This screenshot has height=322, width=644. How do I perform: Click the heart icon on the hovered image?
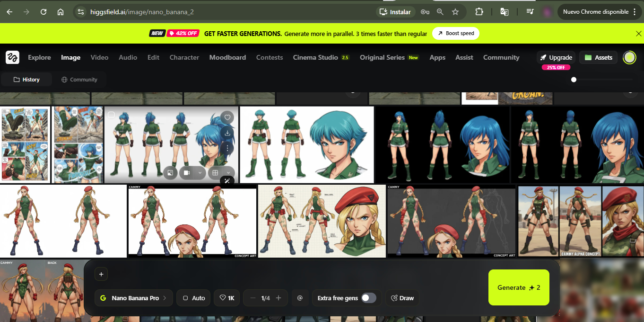point(227,117)
